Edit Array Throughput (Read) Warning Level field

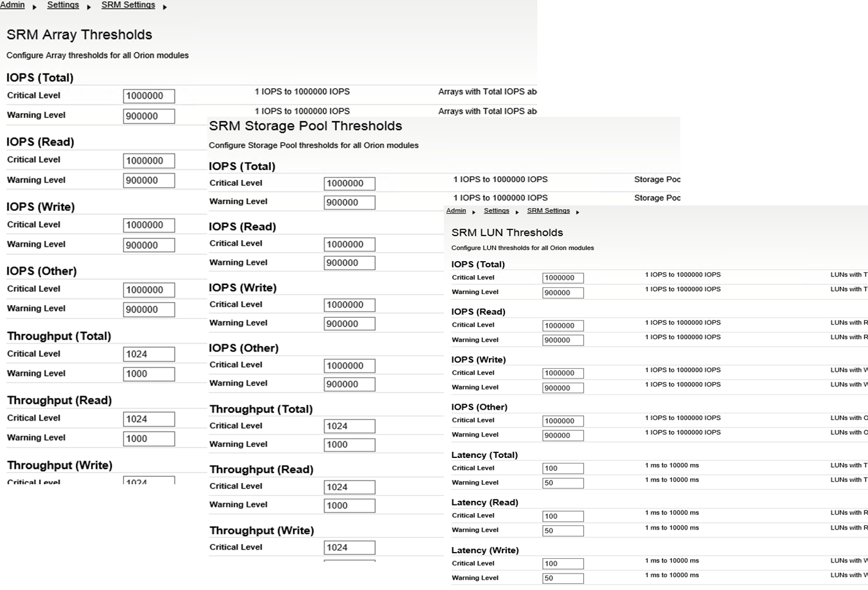(x=149, y=438)
